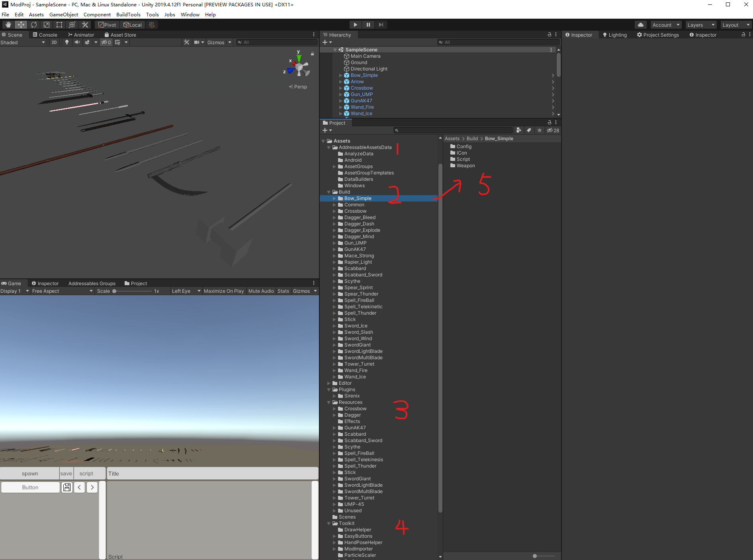The height and width of the screenshot is (560, 753).
Task: Toggle scene effects (skybox) icon
Action: coord(87,42)
